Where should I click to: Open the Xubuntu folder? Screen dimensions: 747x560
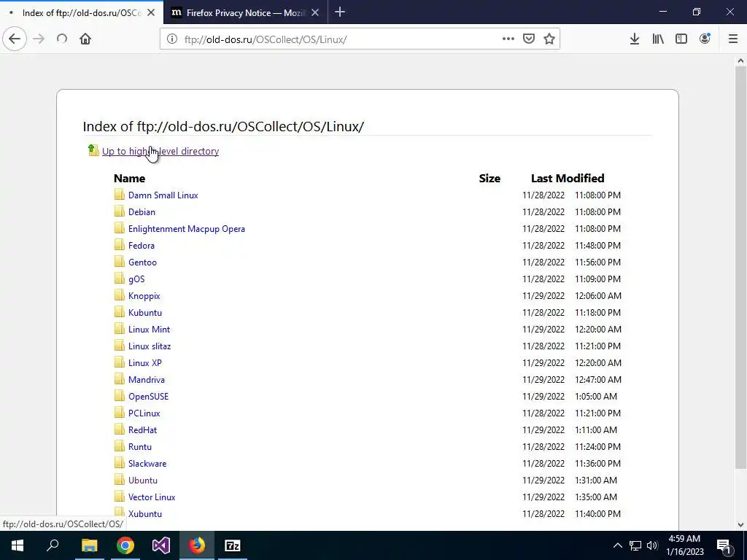(145, 513)
